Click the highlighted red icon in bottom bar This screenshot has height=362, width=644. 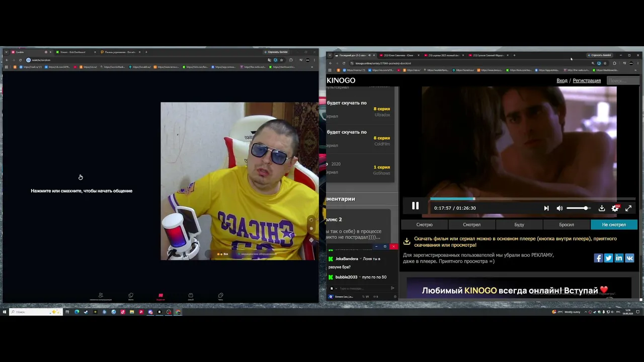pyautogui.click(x=160, y=296)
